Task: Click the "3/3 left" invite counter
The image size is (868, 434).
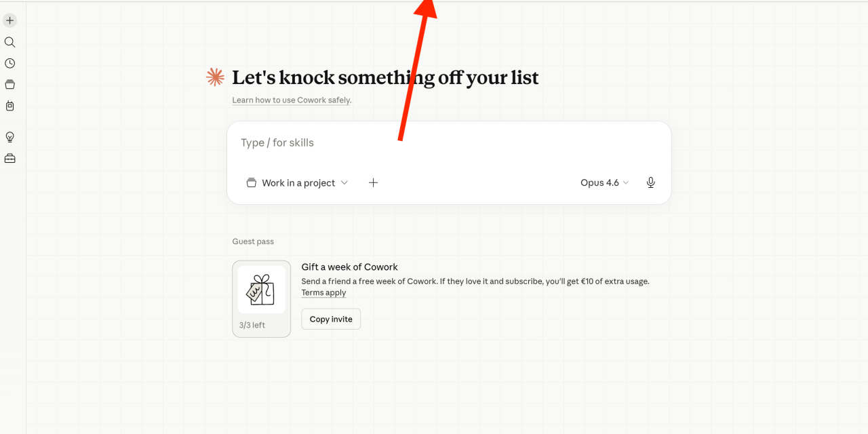Action: coord(252,325)
